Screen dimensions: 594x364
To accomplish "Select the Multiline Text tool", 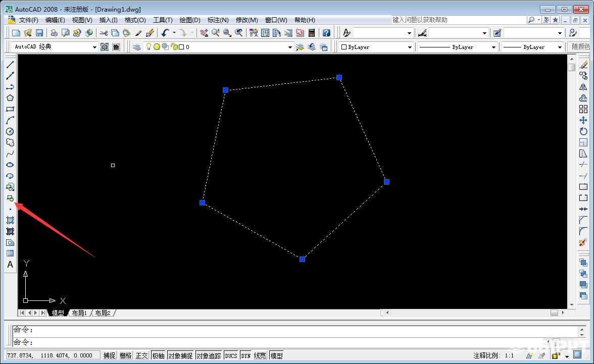I will (10, 265).
